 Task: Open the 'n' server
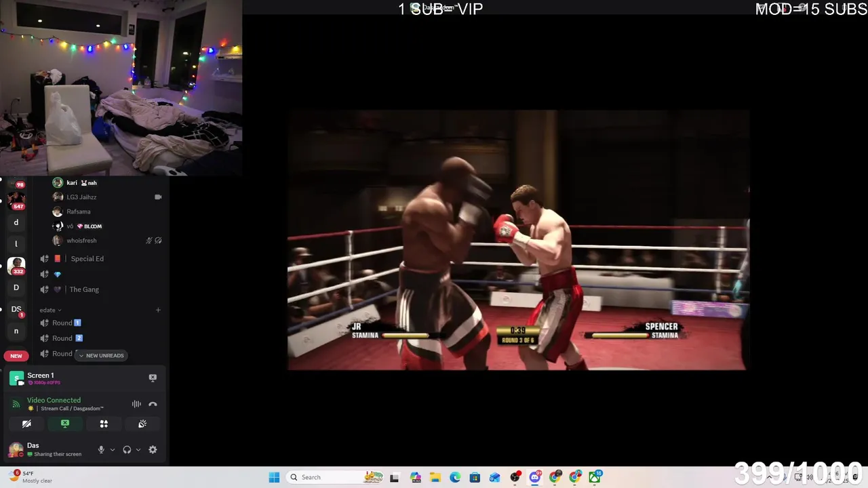(16, 331)
